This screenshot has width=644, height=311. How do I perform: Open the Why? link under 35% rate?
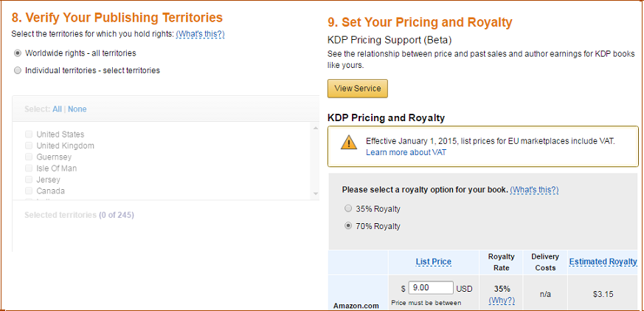click(502, 301)
